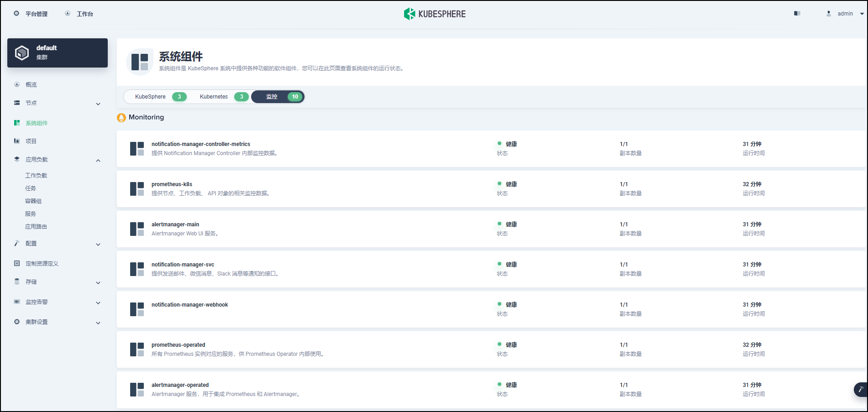Screen dimensions: 868x412
Task: Click the alertmanager-operated component icon
Action: (137, 390)
